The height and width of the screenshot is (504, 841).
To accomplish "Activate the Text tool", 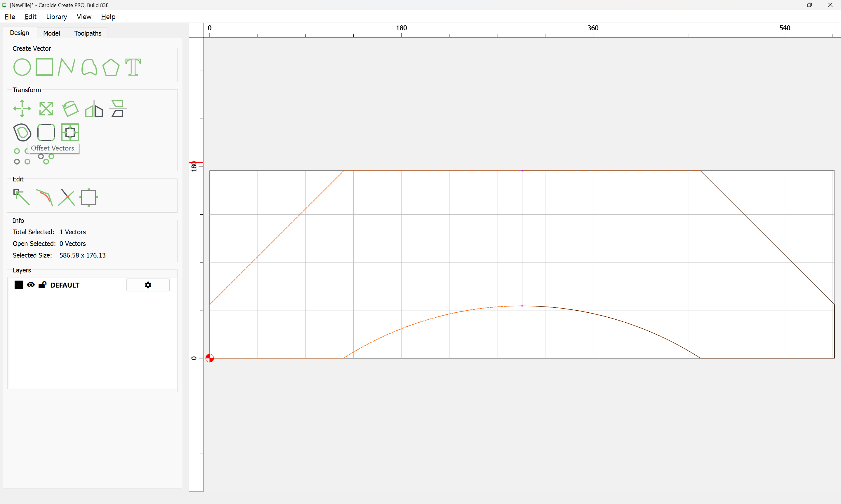I will tap(133, 67).
